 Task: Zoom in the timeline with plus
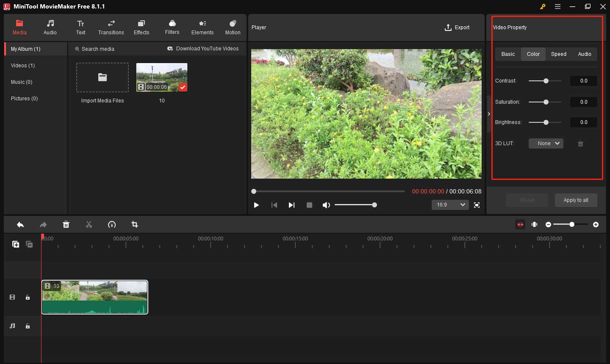coord(596,225)
